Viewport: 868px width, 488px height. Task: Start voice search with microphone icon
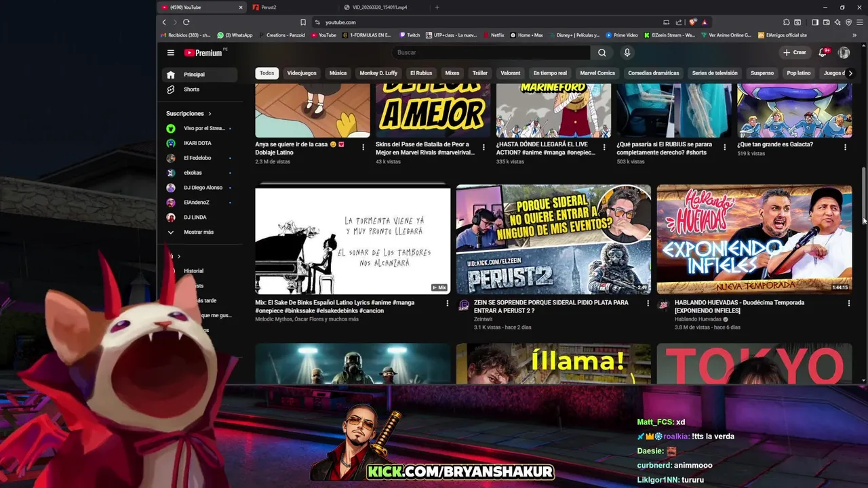[x=627, y=52]
